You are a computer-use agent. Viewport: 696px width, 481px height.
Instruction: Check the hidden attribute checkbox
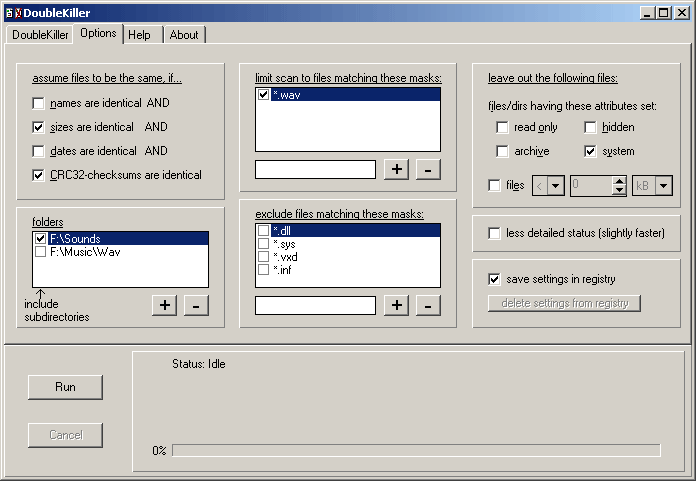click(x=590, y=127)
